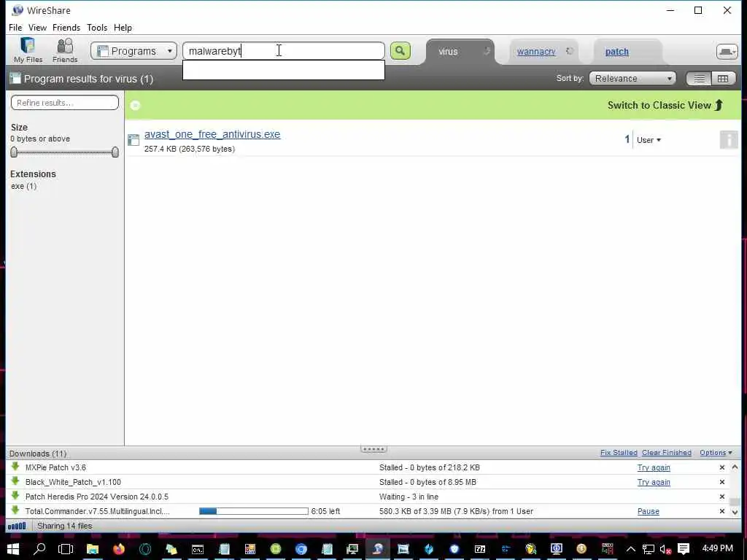Open the Tools menu
The image size is (747, 560).
pyautogui.click(x=97, y=28)
